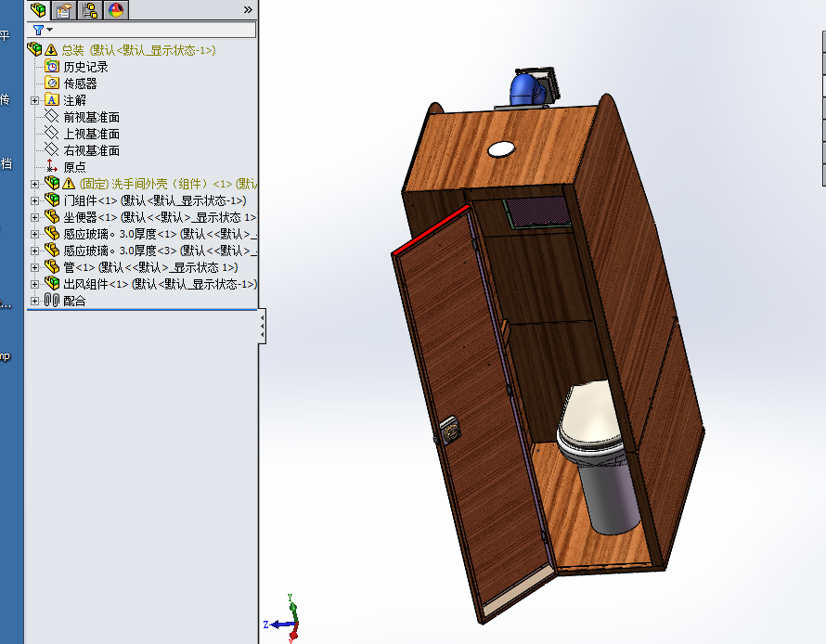Select the red highlighted door top edge
Image resolution: width=826 pixels, height=644 pixels.
[431, 231]
